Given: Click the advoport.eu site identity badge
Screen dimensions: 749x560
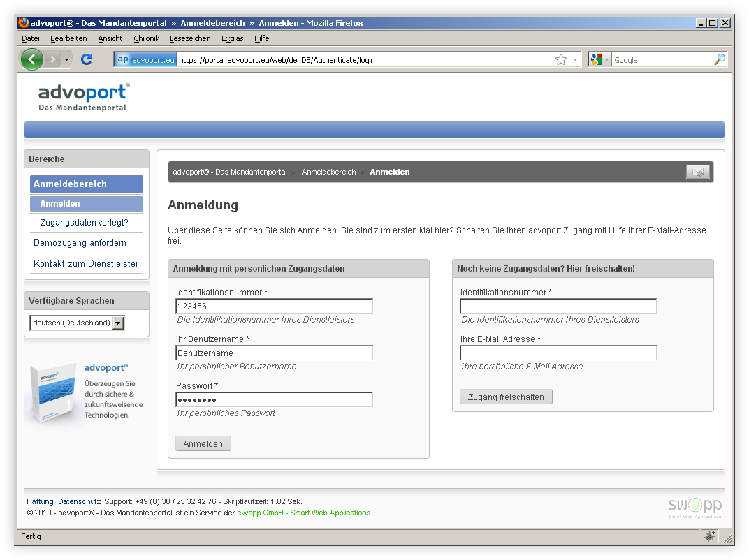Looking at the screenshot, I should [146, 59].
